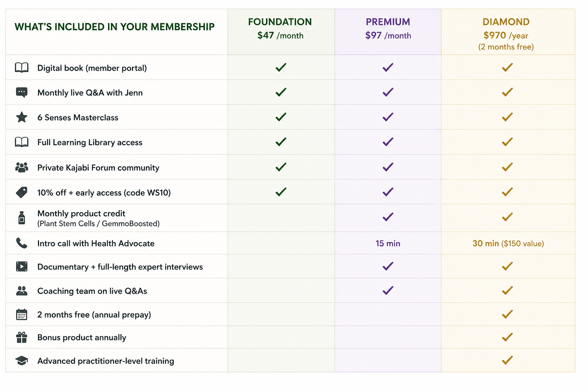The height and width of the screenshot is (392, 588).
Task: Click the video play icon beside Documentary
Action: coord(21,266)
